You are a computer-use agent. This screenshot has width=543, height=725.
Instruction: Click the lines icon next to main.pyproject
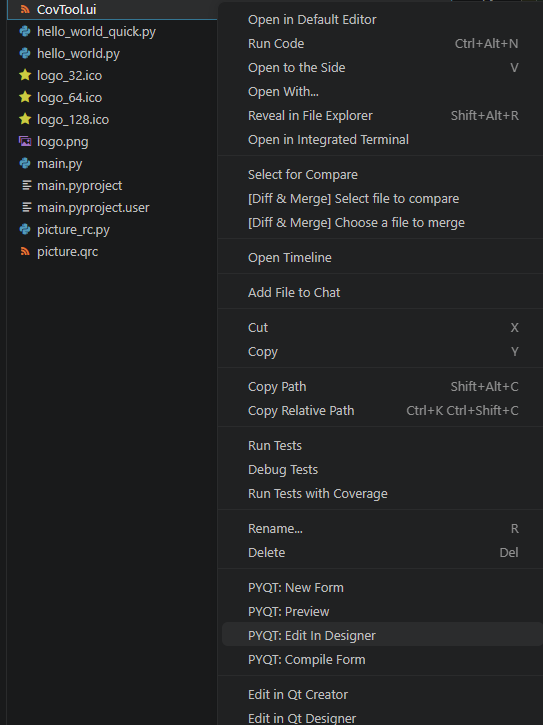click(x=26, y=185)
